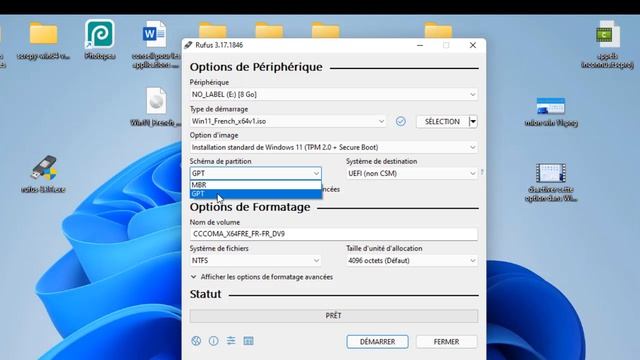Viewport: 640px width, 360px height.
Task: Click the FERMER button
Action: (x=447, y=342)
